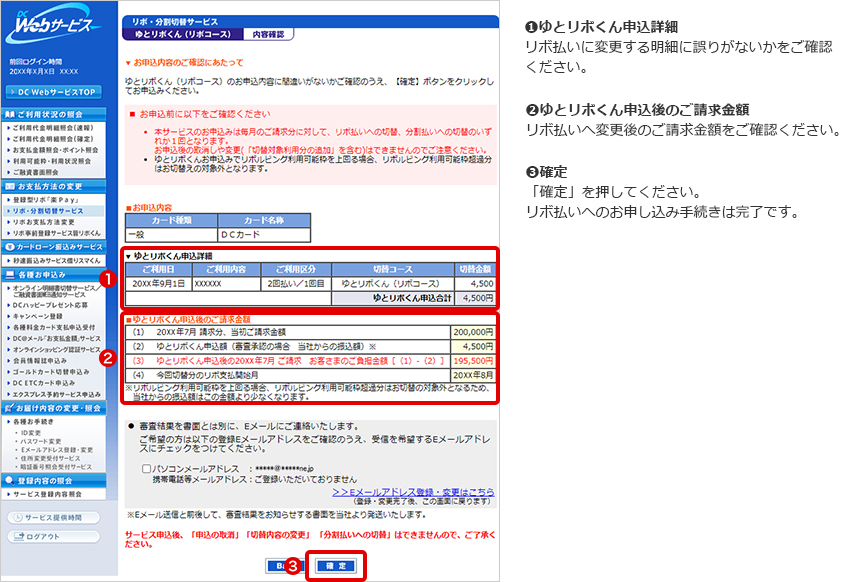Viewport: 843px width, 582px height.
Task: Click the red number 3 marker
Action: pyautogui.click(x=292, y=566)
